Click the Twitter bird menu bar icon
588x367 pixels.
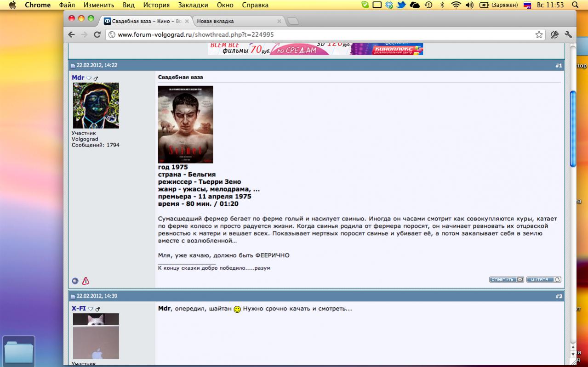(x=401, y=5)
